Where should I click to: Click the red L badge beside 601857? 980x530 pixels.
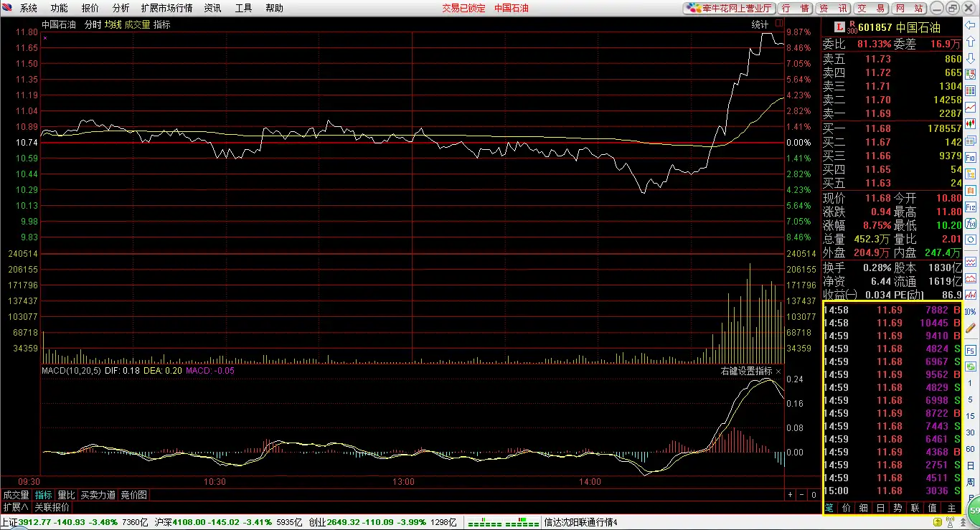tap(839, 27)
